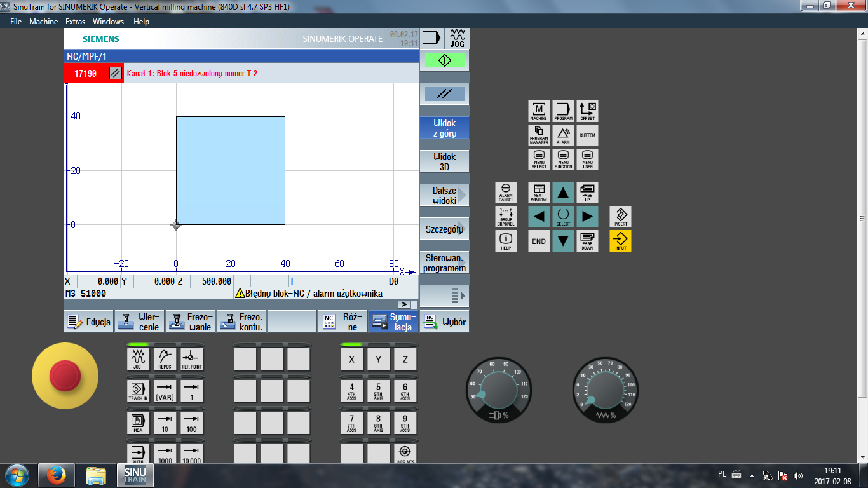Image resolution: width=868 pixels, height=488 pixels.
Task: Select the OFFSET key
Action: 587,111
